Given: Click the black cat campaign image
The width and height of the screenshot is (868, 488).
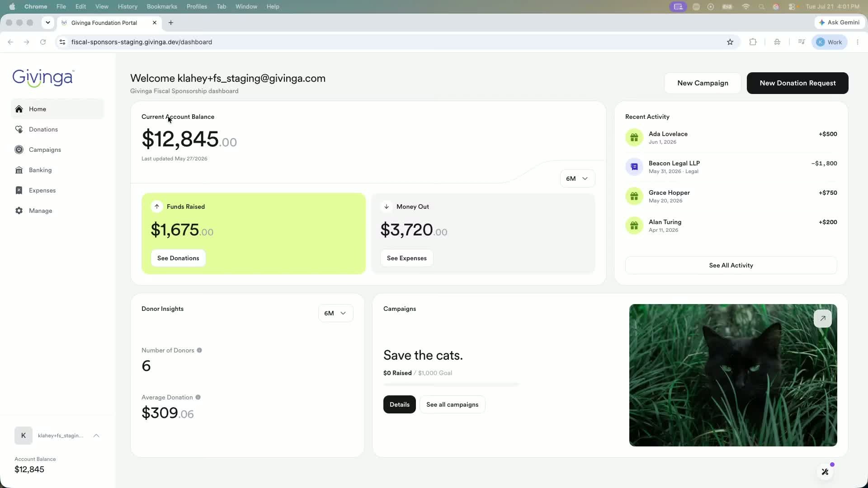Looking at the screenshot, I should 733,375.
